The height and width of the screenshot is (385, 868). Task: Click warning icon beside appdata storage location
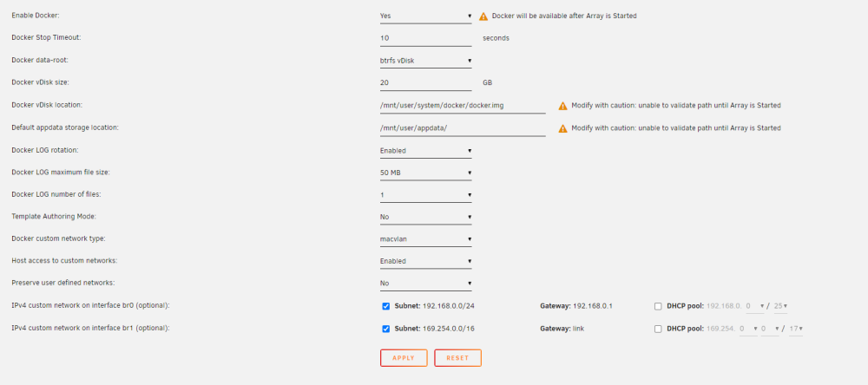pos(563,128)
